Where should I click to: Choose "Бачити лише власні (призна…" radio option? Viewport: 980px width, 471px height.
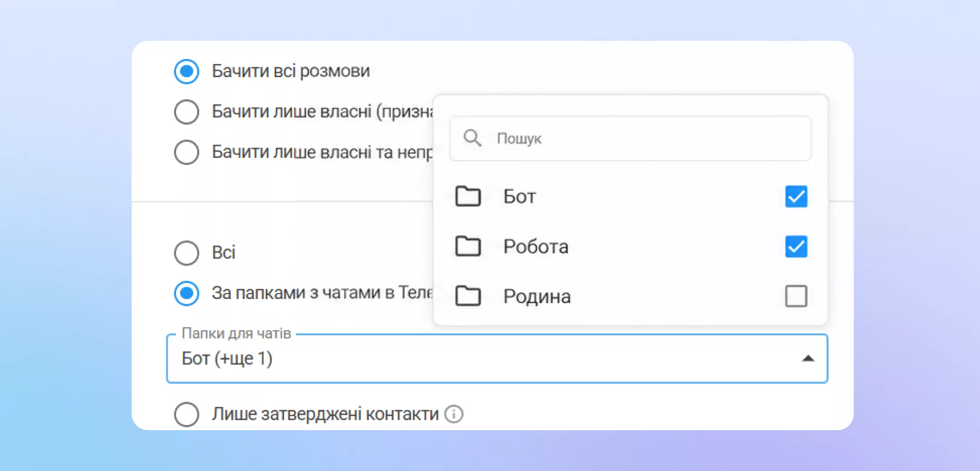pyautogui.click(x=186, y=112)
